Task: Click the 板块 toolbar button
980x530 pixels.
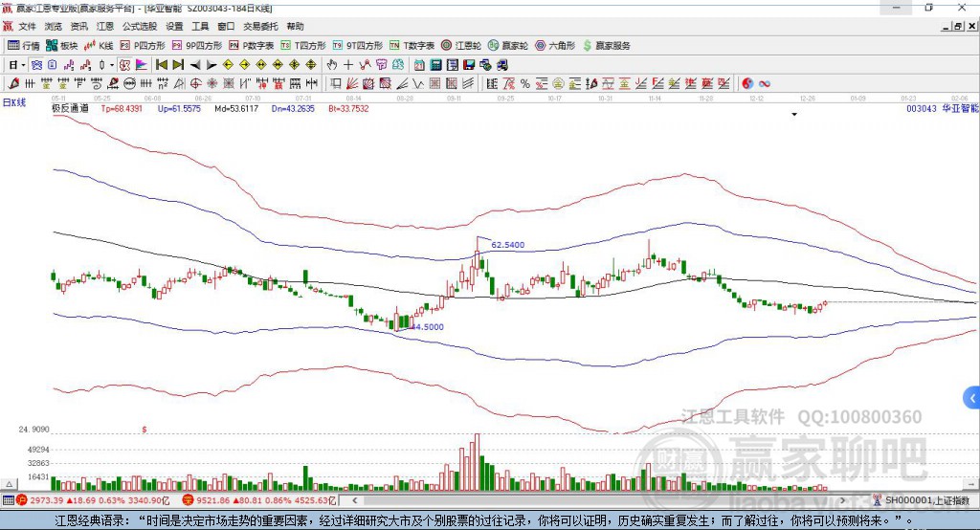Action: click(x=61, y=46)
